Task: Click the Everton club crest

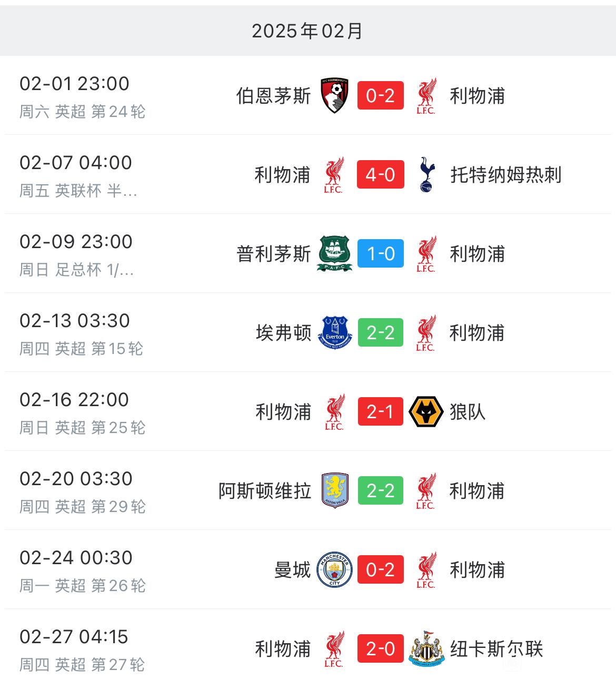Action: pos(335,332)
